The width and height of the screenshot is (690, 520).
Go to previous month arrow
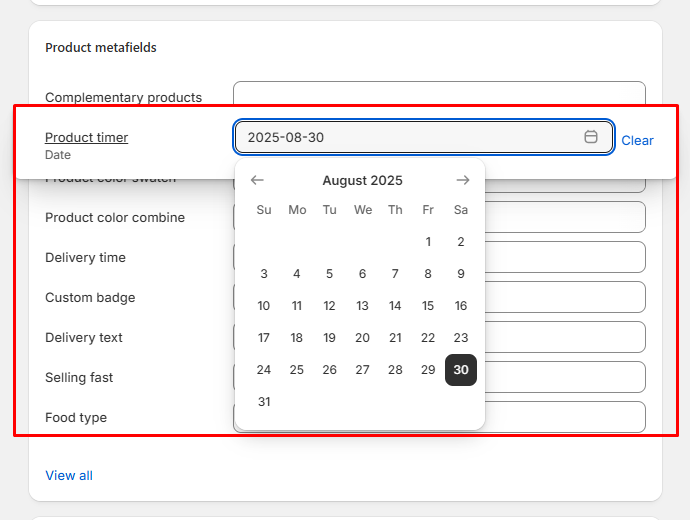(257, 180)
